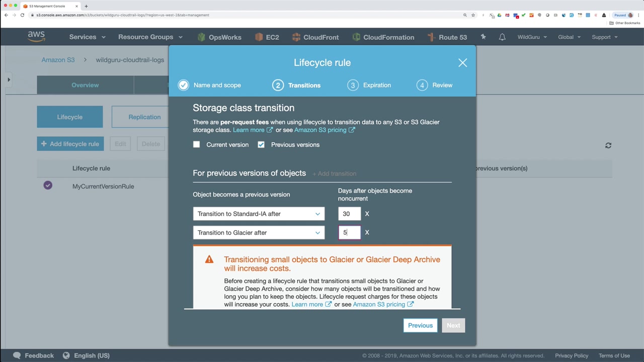The image size is (644, 362).
Task: Open the Transition to Glacier after dropdown
Action: [x=259, y=232]
